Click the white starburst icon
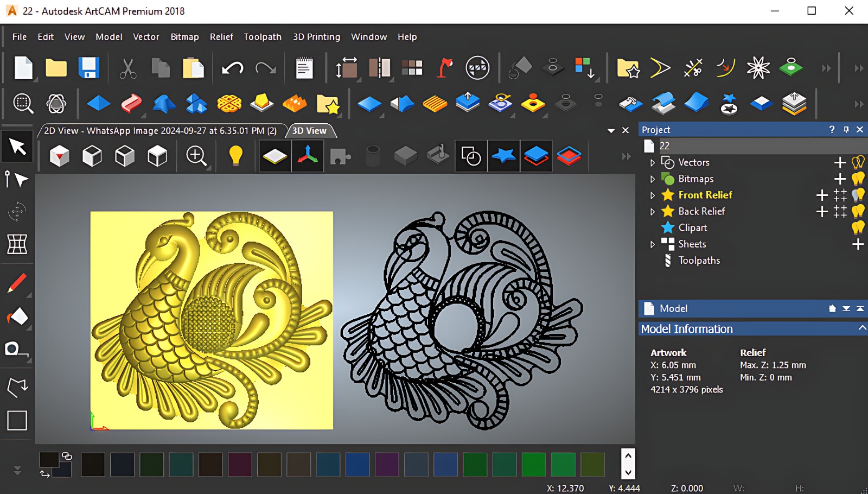This screenshot has width=868, height=494. [x=758, y=68]
